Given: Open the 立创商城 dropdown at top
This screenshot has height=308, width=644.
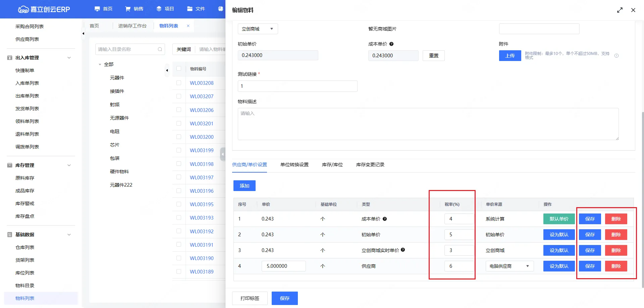Looking at the screenshot, I should pos(258,29).
